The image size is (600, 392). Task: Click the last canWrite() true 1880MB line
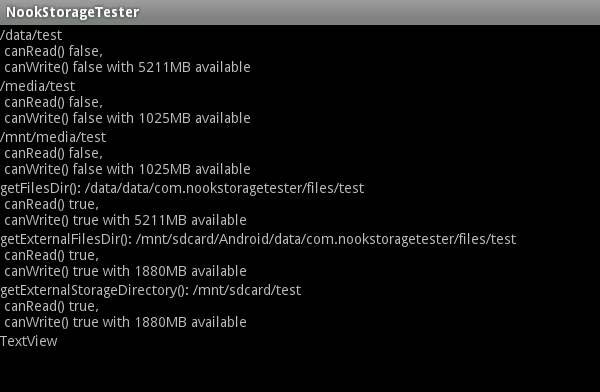[125, 322]
